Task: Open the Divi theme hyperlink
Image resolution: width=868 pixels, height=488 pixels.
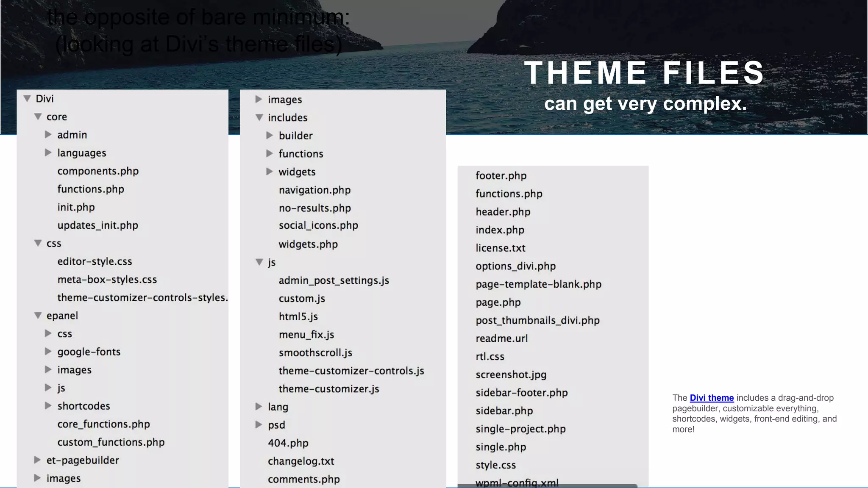Action: 712,398
